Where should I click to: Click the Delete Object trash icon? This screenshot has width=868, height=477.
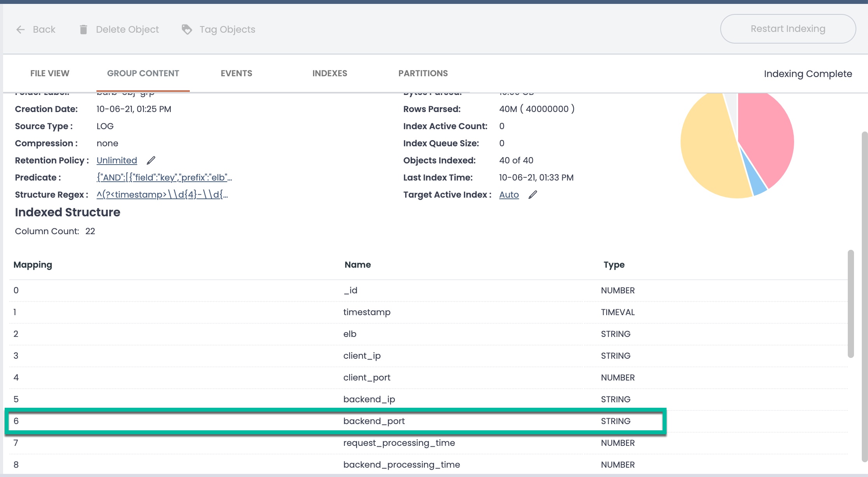[x=83, y=30]
